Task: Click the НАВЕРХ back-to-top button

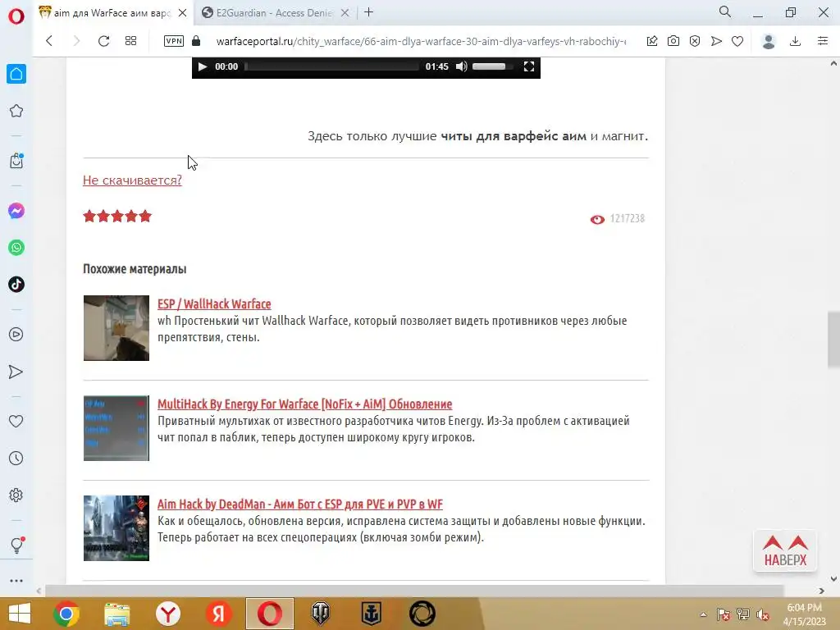Action: pyautogui.click(x=785, y=550)
